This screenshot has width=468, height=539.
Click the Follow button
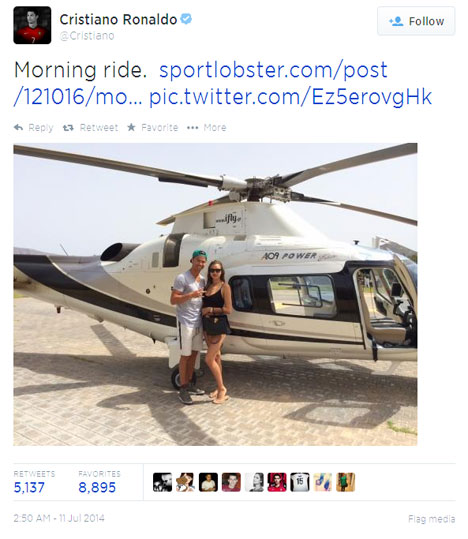click(x=416, y=21)
